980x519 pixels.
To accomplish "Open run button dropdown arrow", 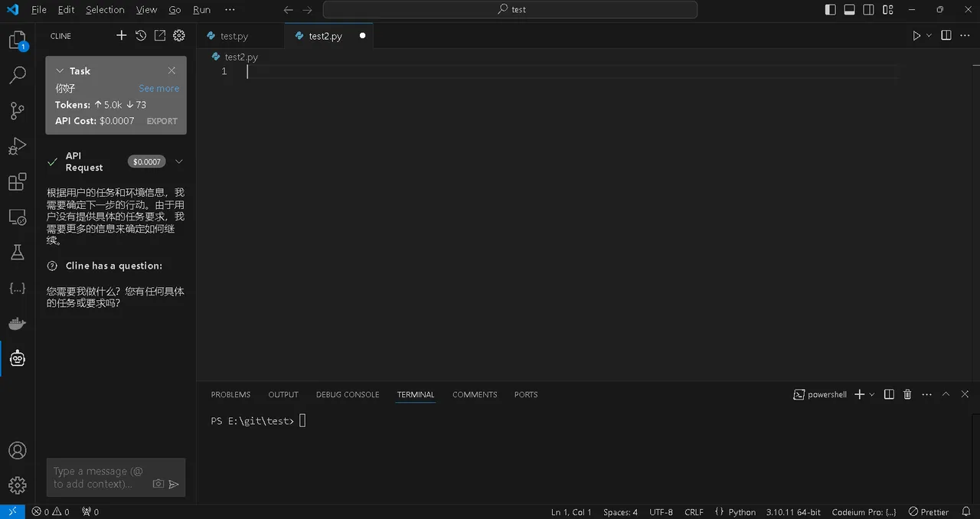I will pos(929,36).
